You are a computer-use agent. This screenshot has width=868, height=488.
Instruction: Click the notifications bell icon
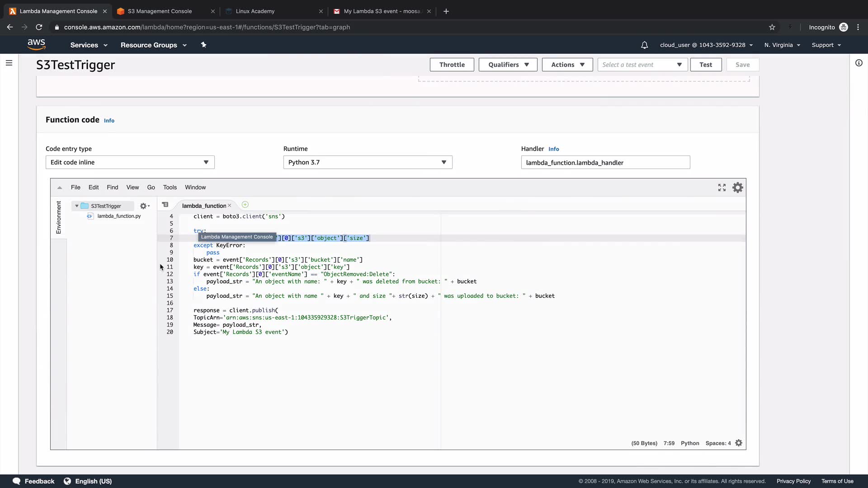645,45
